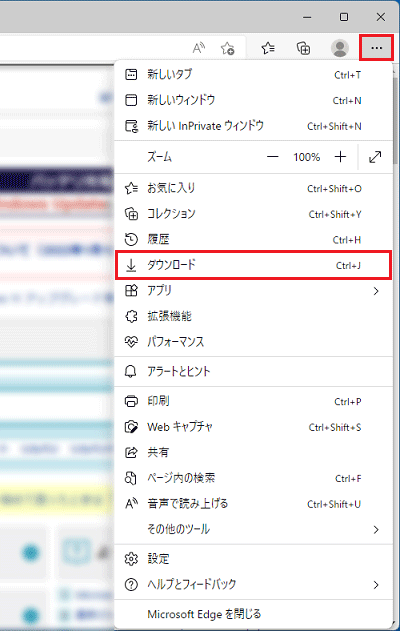Open the Collections toolbar icon
Viewport: 400px width, 631px height.
click(303, 48)
